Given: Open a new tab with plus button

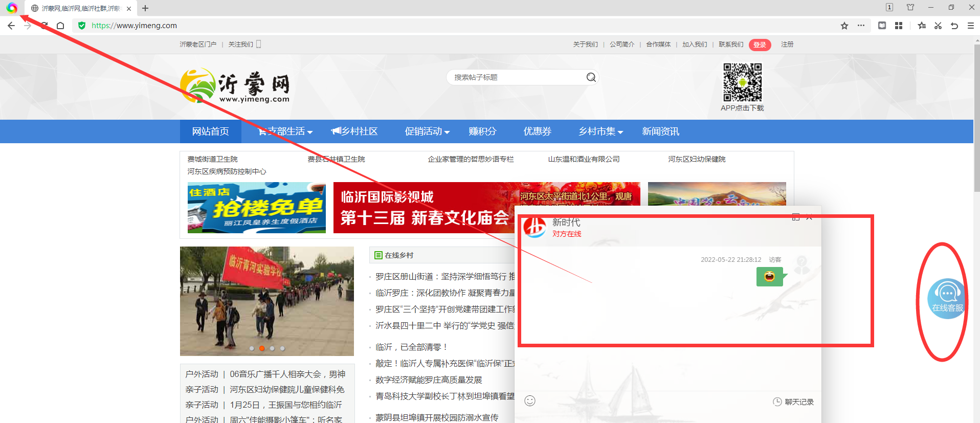Looking at the screenshot, I should [145, 8].
